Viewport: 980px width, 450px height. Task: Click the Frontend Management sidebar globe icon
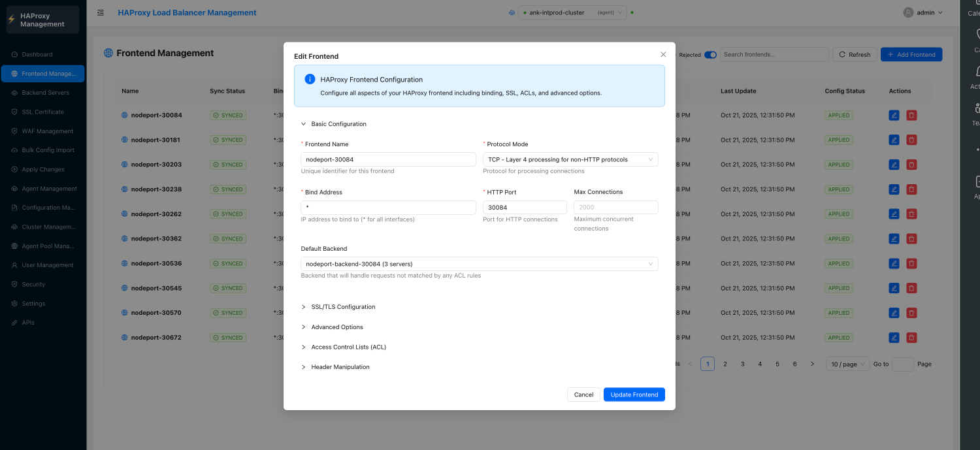click(x=15, y=74)
